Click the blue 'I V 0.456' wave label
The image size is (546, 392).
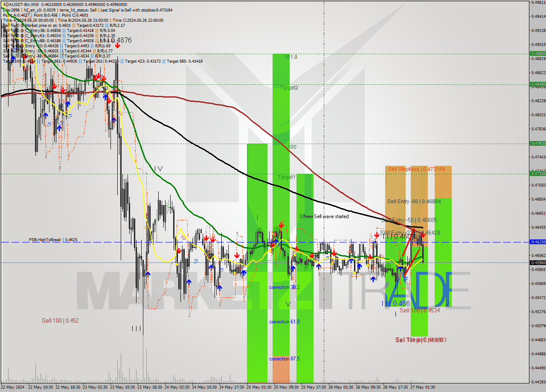[395, 303]
